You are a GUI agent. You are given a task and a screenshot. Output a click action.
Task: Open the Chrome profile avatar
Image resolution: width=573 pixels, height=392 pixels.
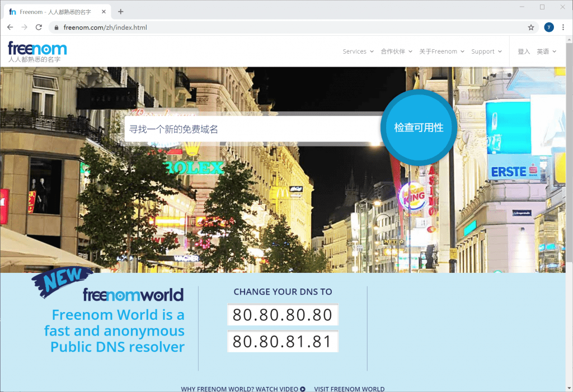click(x=549, y=27)
